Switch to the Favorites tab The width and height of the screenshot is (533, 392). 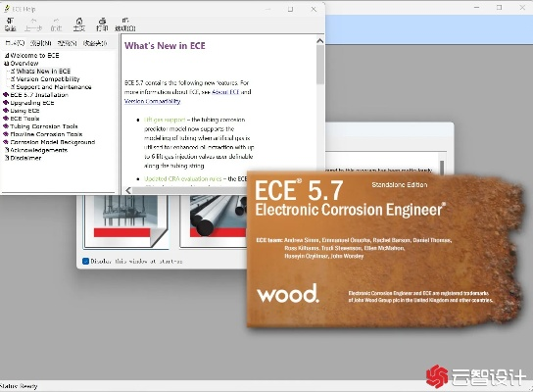click(95, 43)
